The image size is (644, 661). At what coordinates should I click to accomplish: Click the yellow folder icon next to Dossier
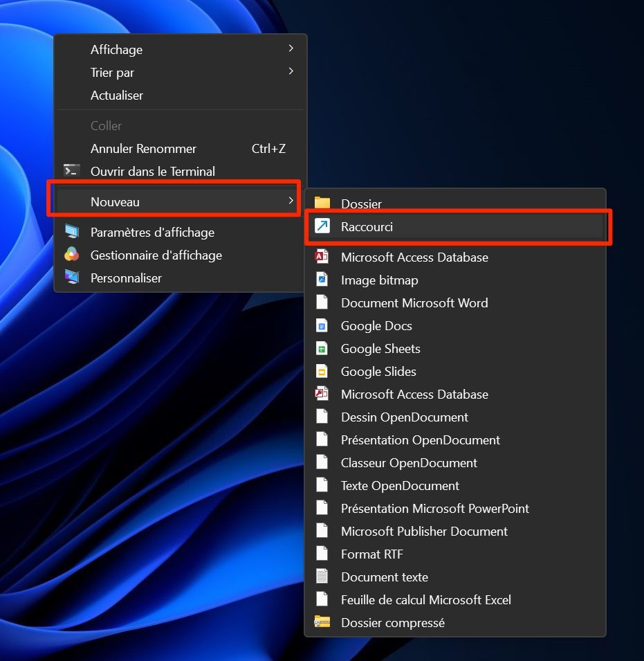point(322,203)
